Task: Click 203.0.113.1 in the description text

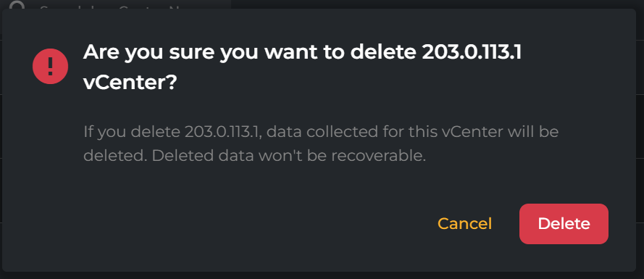Action: tap(222, 133)
